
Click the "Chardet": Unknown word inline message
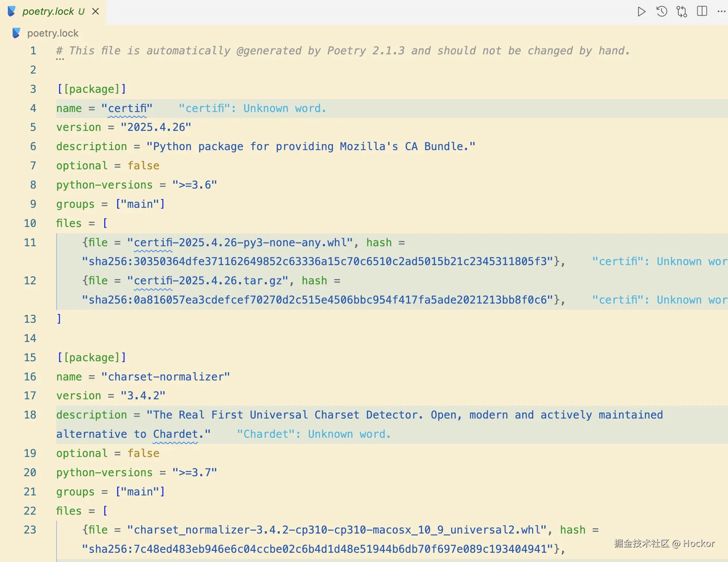pyautogui.click(x=313, y=434)
